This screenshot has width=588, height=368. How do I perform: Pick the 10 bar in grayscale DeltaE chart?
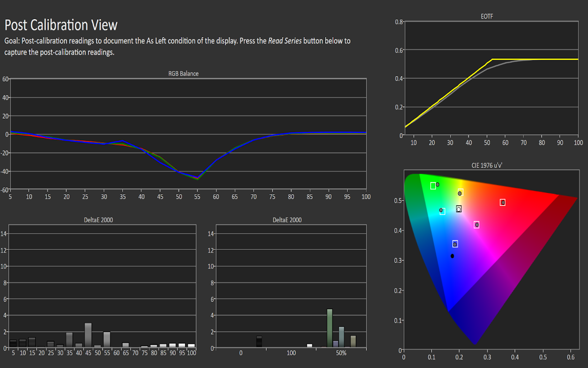coord(23,343)
